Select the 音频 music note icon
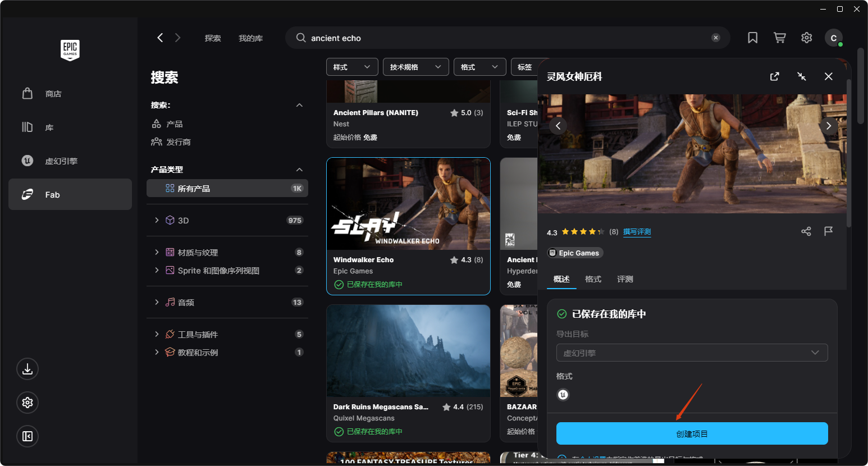The image size is (868, 466). pyautogui.click(x=170, y=302)
